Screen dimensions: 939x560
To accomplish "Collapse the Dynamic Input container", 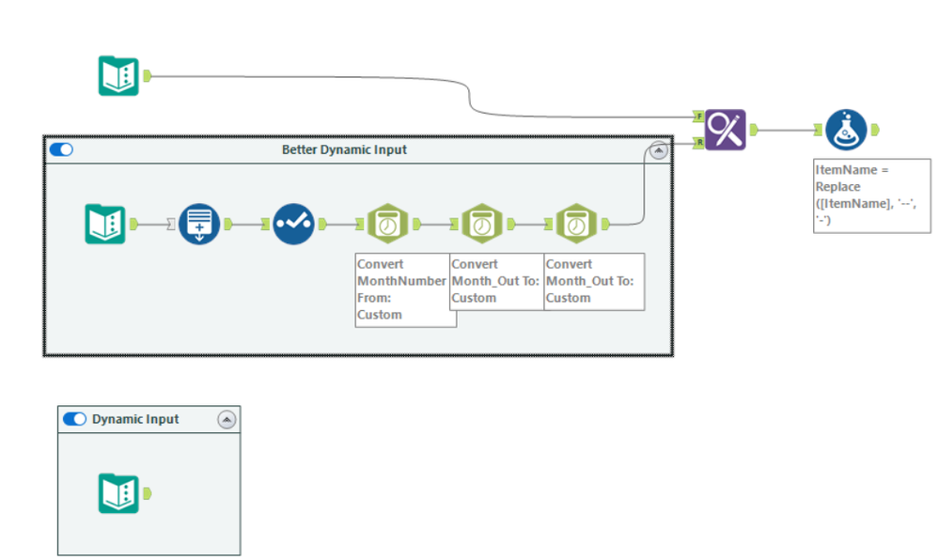I will (227, 420).
